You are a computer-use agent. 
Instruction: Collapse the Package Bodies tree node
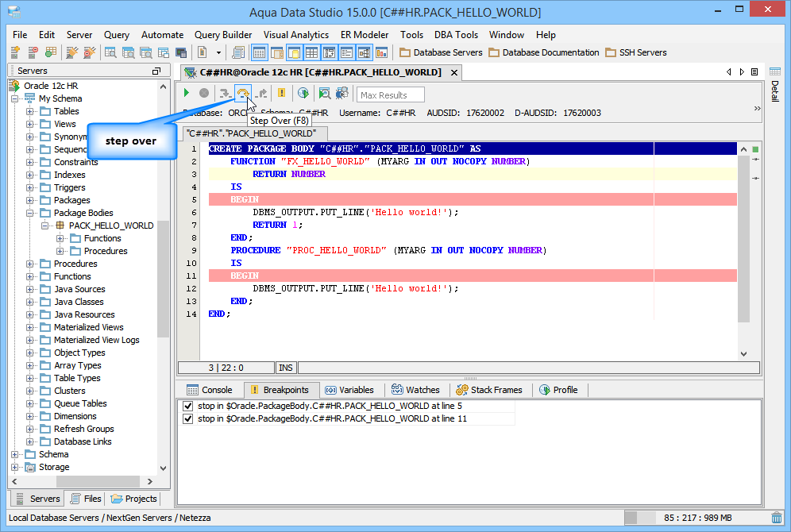click(x=30, y=213)
